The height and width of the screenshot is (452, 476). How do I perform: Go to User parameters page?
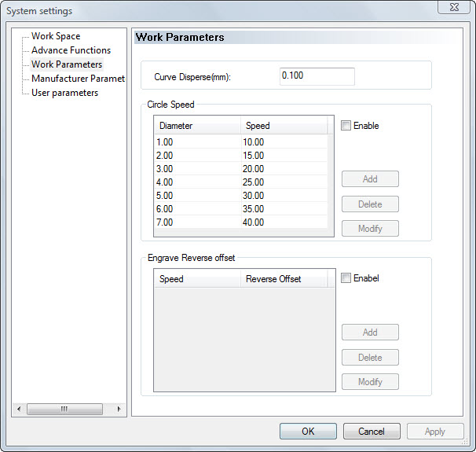pos(64,93)
